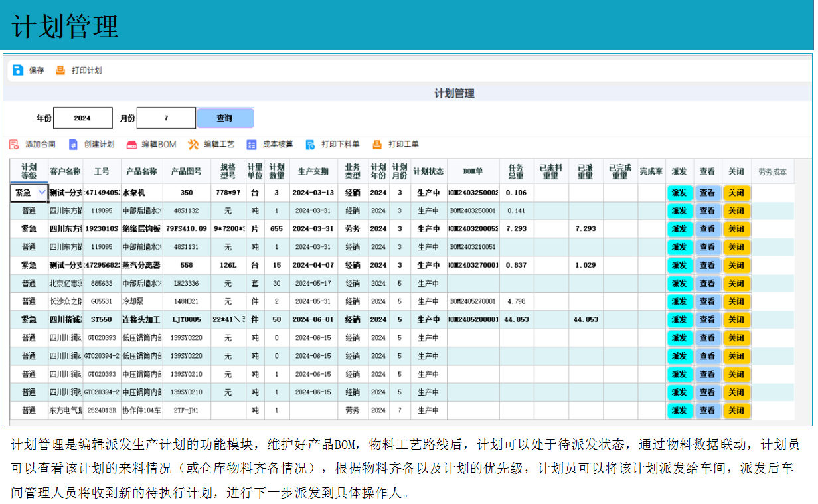Click the 885633 work number cell

(102, 283)
